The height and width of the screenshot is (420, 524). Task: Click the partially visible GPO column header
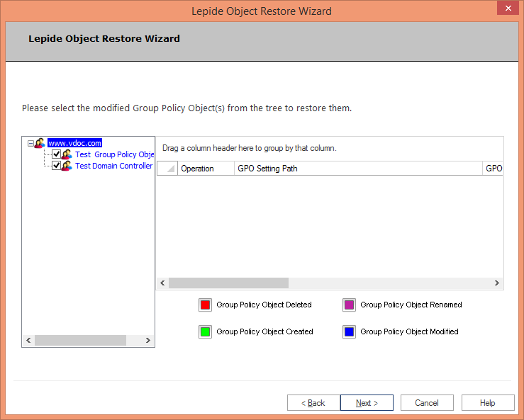click(x=493, y=169)
